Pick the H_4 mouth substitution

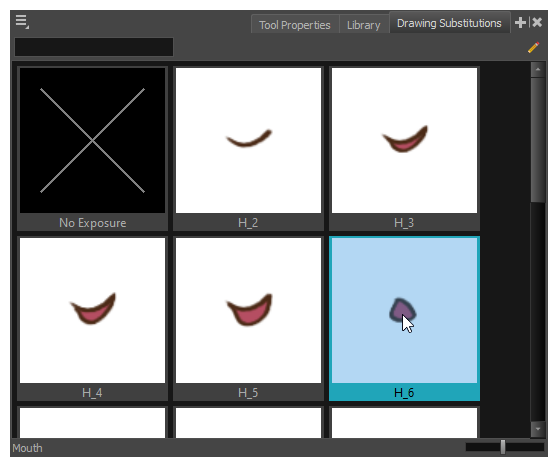(93, 319)
